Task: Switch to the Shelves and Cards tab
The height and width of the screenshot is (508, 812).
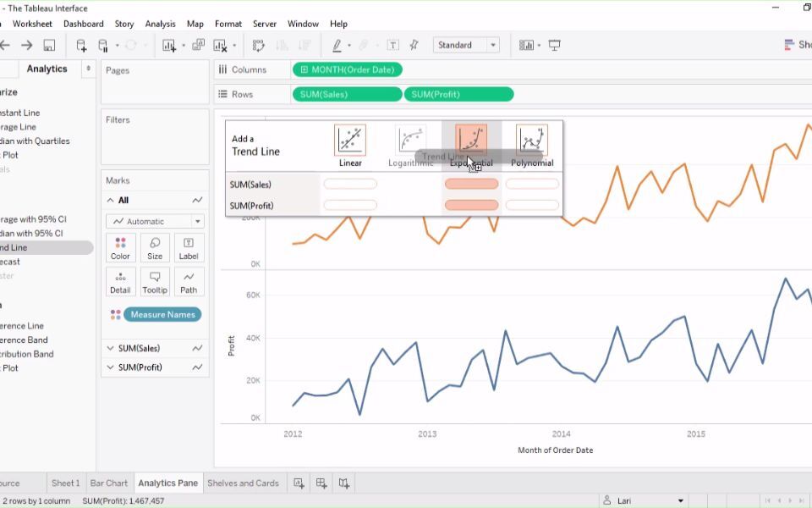Action: 243,483
